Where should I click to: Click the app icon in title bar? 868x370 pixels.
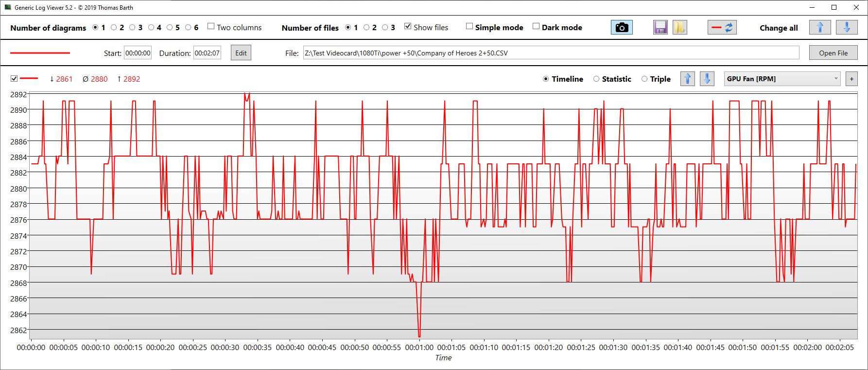tap(8, 7)
